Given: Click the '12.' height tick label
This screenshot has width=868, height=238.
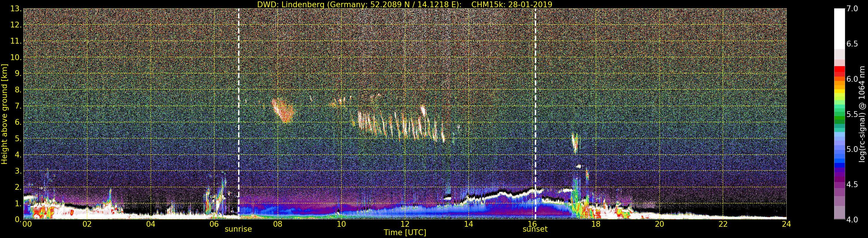Looking at the screenshot, I should (x=16, y=25).
